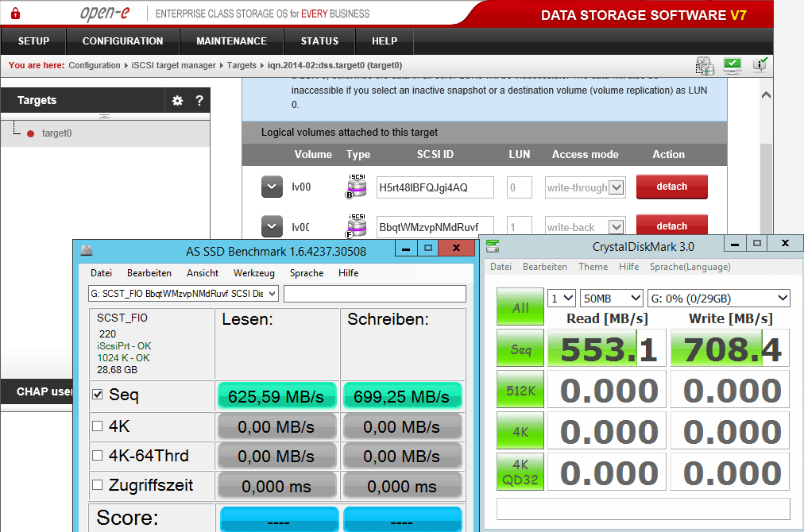Screen dimensions: 804x532
Task: Click the red lock icon in header
Action: coord(15,13)
